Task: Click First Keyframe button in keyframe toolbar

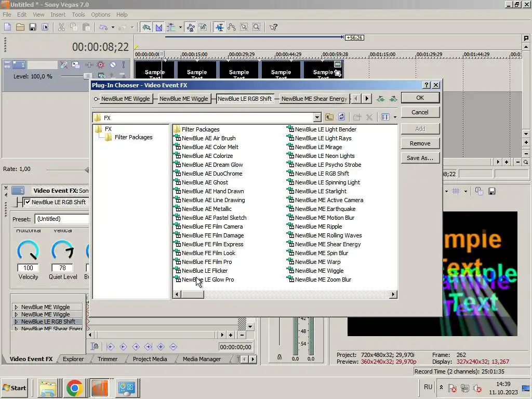Action: click(x=110, y=347)
